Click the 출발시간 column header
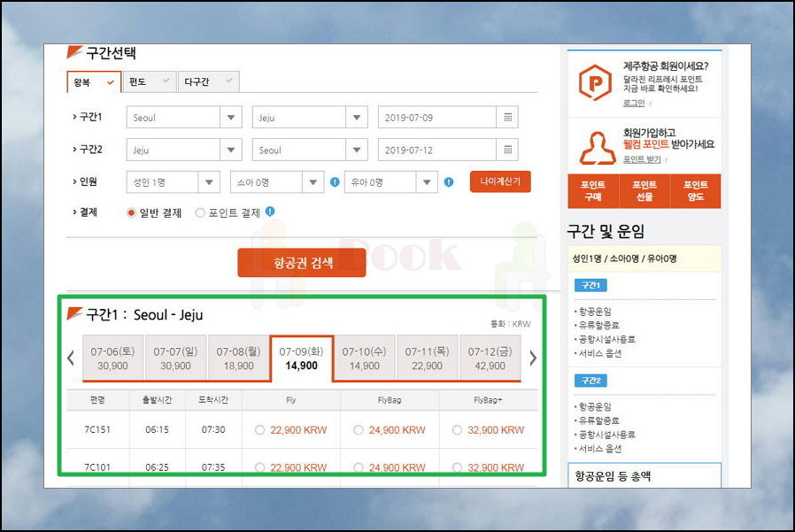 (x=158, y=400)
